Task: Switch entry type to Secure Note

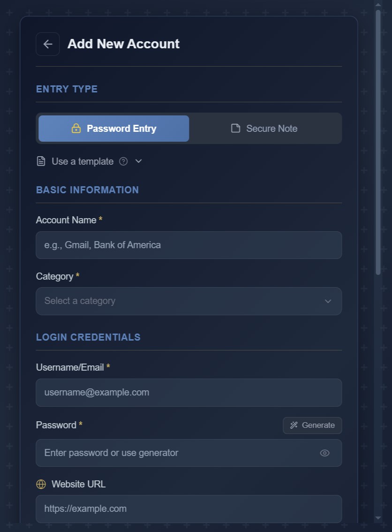Action: click(264, 128)
